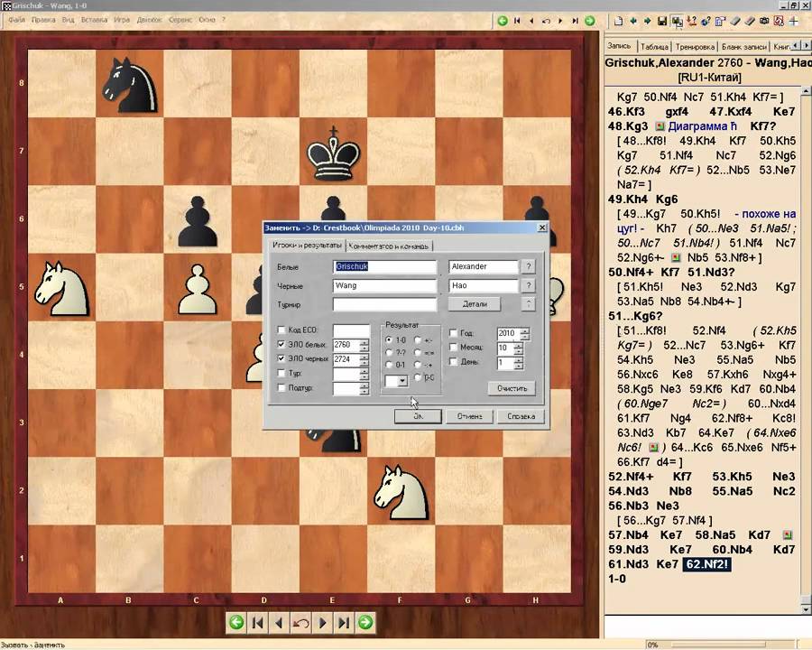Click the new game blank page icon
The width and height of the screenshot is (812, 650).
click(619, 21)
